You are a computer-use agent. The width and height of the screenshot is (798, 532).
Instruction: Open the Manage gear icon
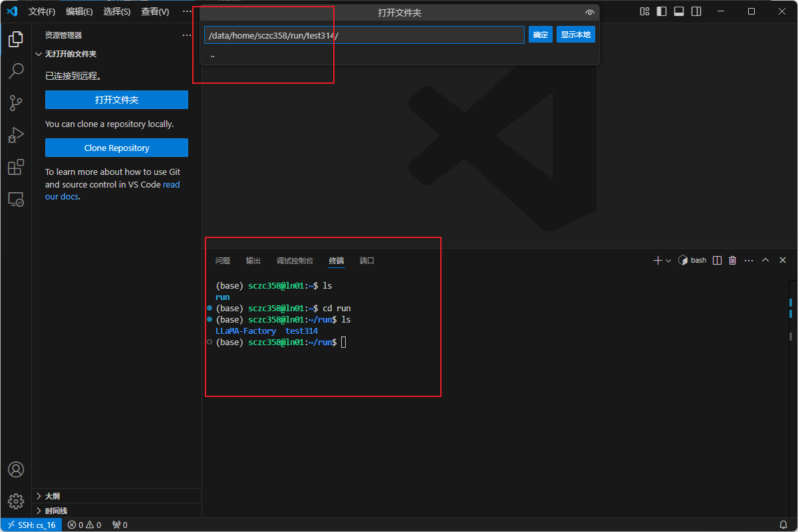click(x=16, y=501)
